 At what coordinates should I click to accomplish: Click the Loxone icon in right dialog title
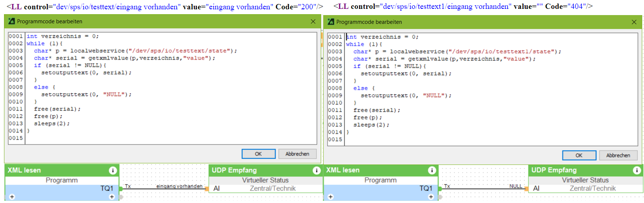click(x=330, y=22)
